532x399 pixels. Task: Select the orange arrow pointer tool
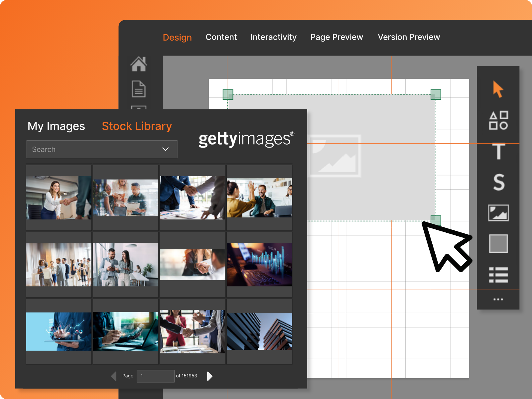[498, 89]
